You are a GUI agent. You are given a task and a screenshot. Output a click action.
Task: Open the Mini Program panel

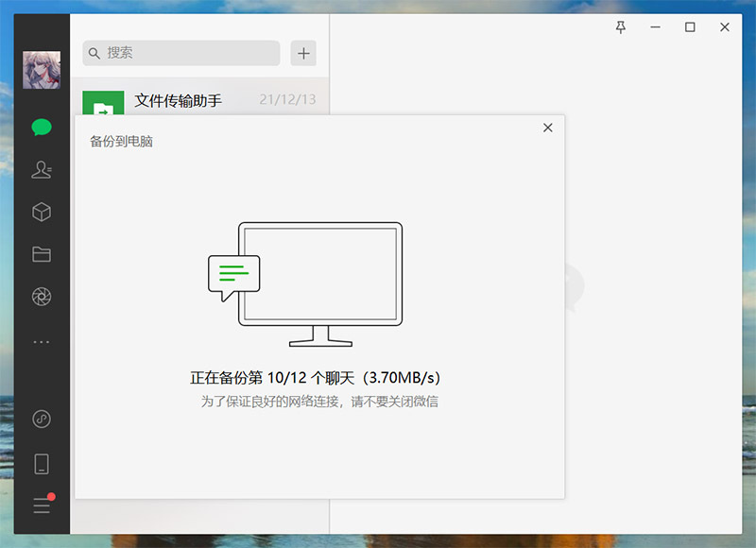[x=40, y=420]
